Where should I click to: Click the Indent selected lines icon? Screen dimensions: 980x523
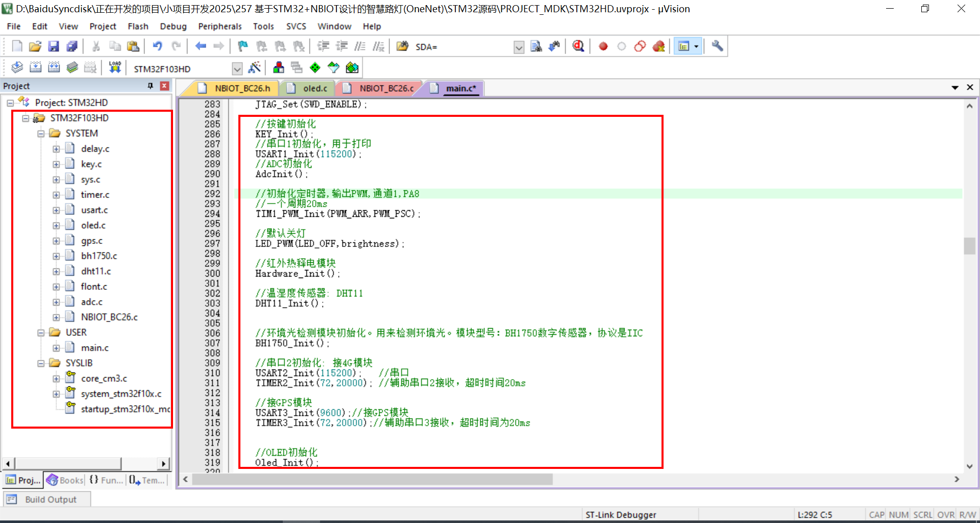pos(323,46)
